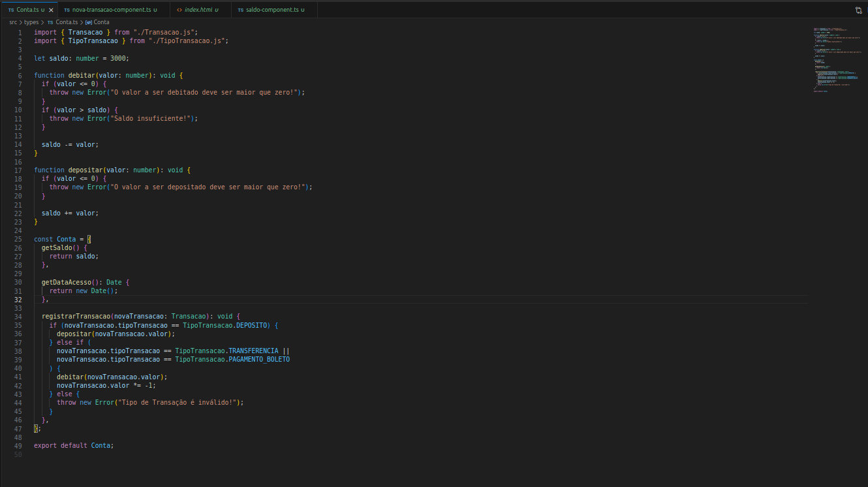
Task: Expand the types breadcrumb folder
Action: click(x=31, y=22)
